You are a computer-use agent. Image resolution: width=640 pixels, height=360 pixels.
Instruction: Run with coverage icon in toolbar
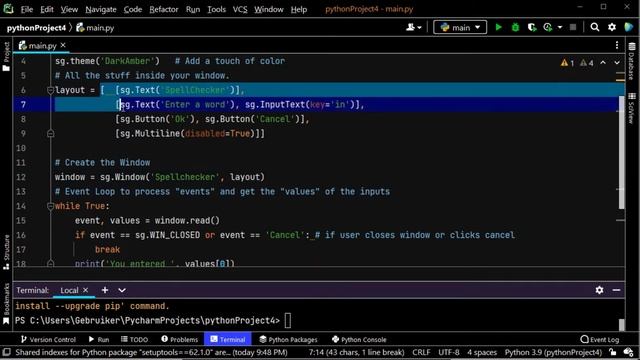click(532, 27)
